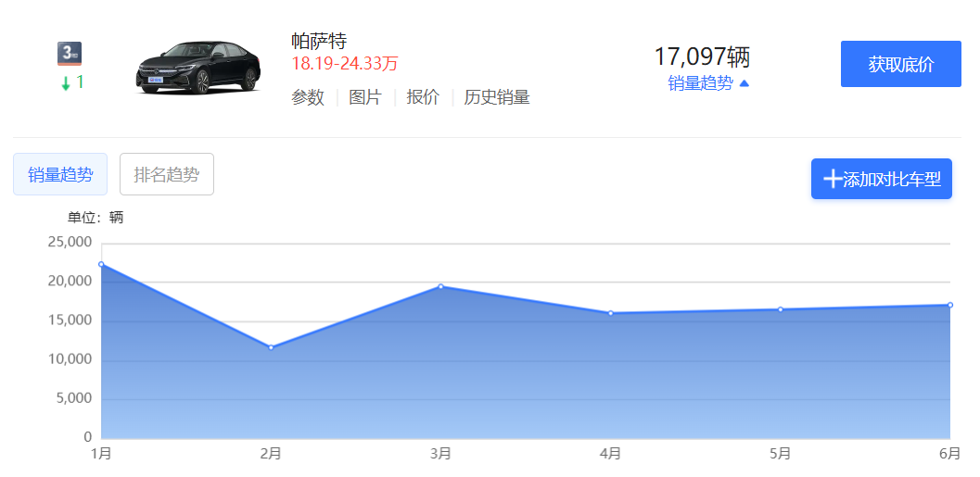Click the price range 18.19-24.33万
980x477 pixels.
344,64
